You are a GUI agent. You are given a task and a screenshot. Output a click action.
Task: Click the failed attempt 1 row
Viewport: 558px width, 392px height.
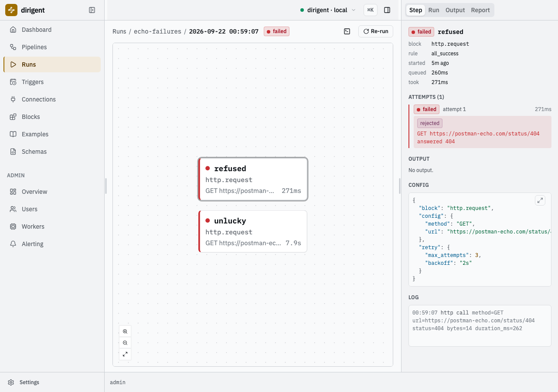(483, 109)
